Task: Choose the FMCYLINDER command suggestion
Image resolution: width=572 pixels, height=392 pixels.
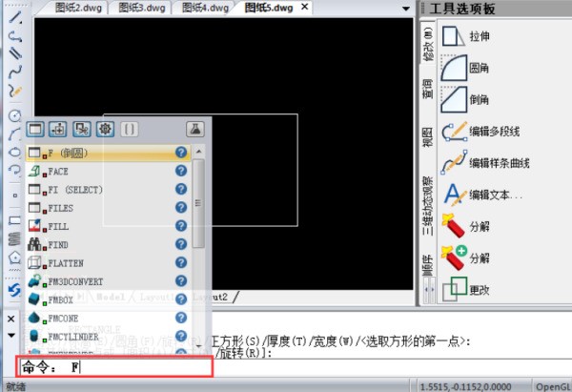Action: 108,336
